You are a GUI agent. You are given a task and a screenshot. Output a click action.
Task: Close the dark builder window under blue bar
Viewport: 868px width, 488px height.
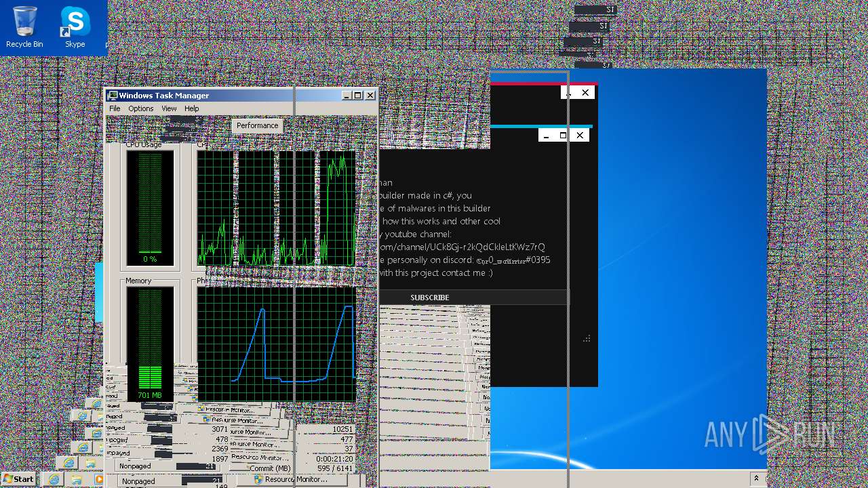coord(580,136)
